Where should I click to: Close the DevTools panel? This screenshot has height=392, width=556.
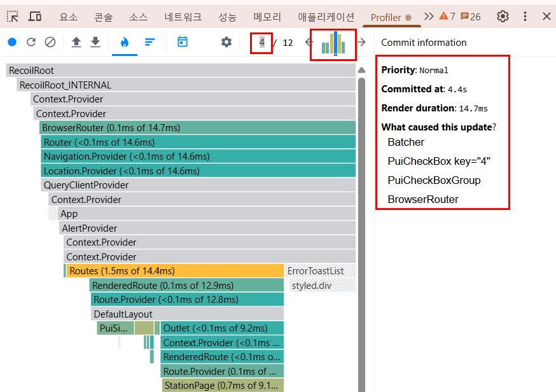546,17
